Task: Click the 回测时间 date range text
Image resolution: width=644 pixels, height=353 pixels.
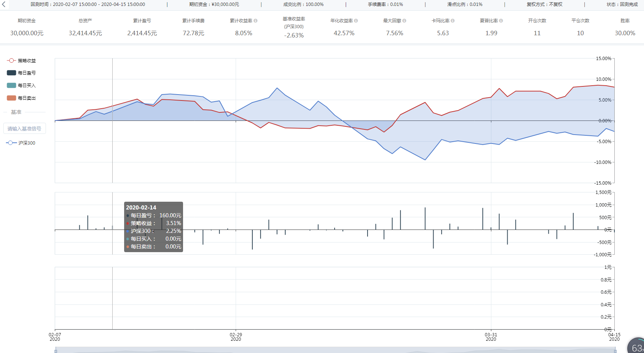Action: tap(88, 4)
